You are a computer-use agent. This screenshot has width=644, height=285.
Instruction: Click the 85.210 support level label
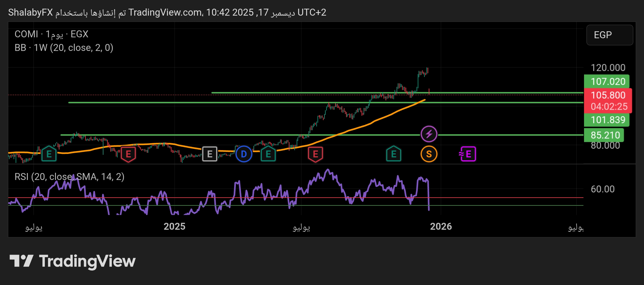pyautogui.click(x=605, y=135)
